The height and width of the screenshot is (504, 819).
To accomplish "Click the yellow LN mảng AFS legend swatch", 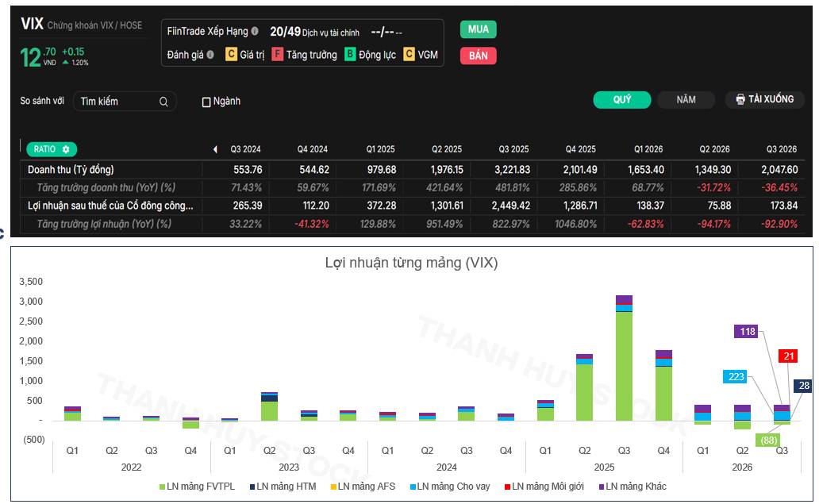I will point(333,487).
